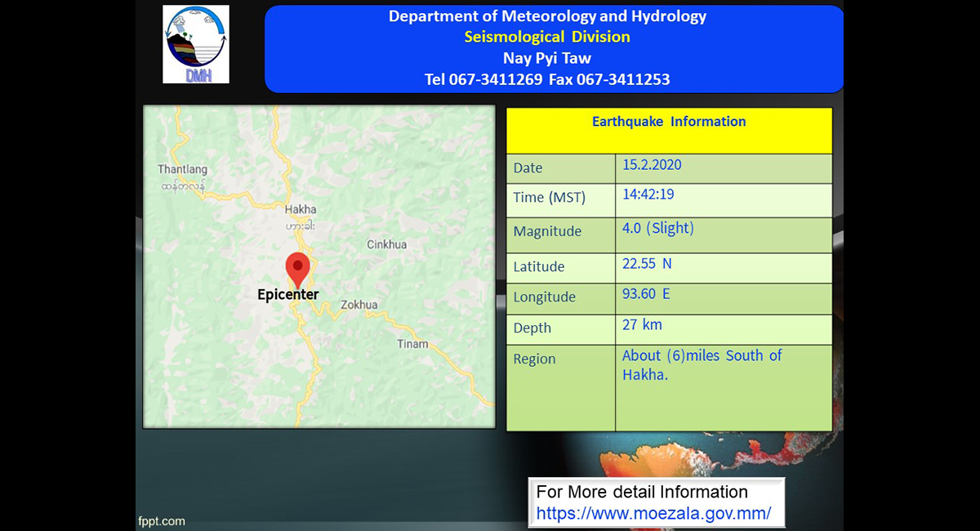Select the telephone and fax number line
This screenshot has height=531, width=980.
[x=547, y=79]
